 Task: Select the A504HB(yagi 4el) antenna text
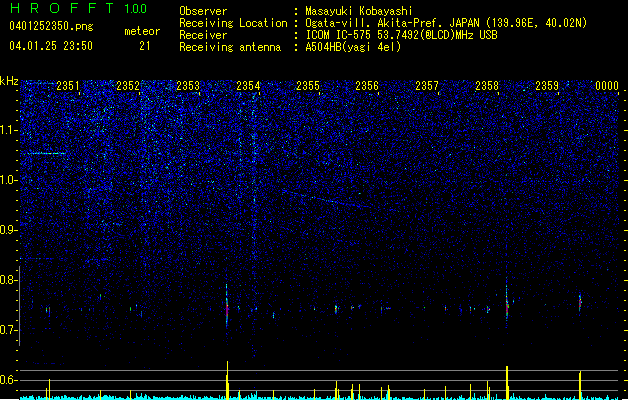click(353, 47)
